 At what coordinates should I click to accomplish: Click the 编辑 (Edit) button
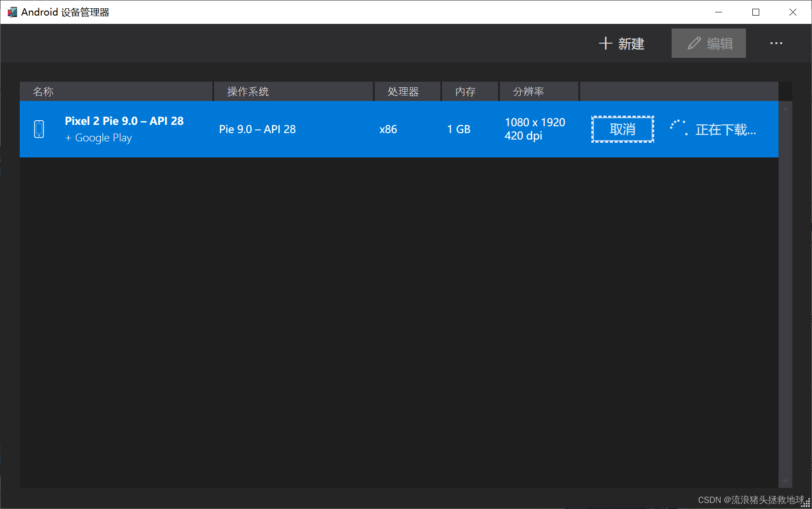709,44
